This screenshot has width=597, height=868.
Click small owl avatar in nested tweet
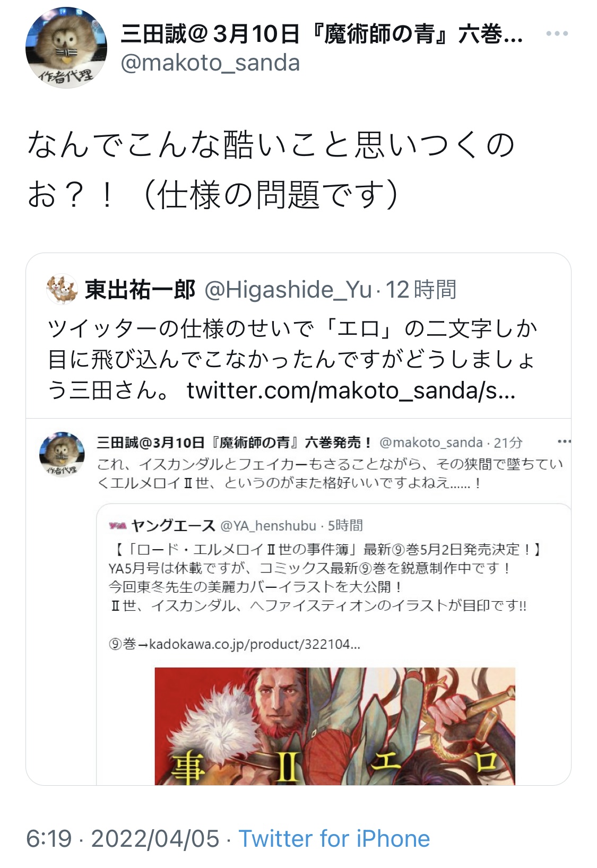point(62,454)
